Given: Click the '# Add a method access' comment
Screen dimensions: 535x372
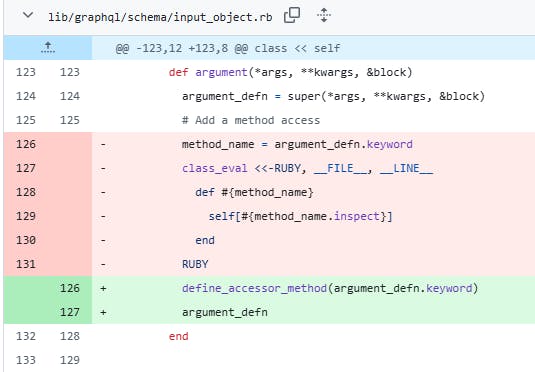Looking at the screenshot, I should (251, 120).
